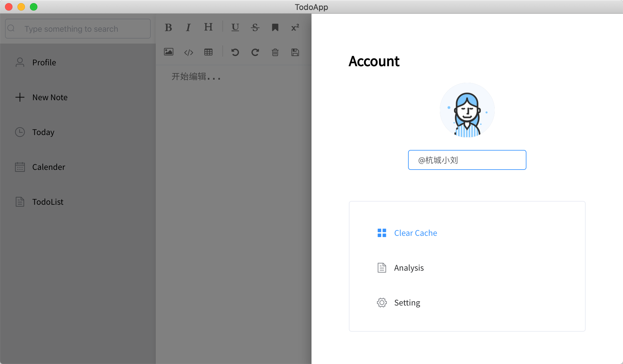Apply italic formatting icon
Screen dimensions: 623x364
(x=188, y=28)
